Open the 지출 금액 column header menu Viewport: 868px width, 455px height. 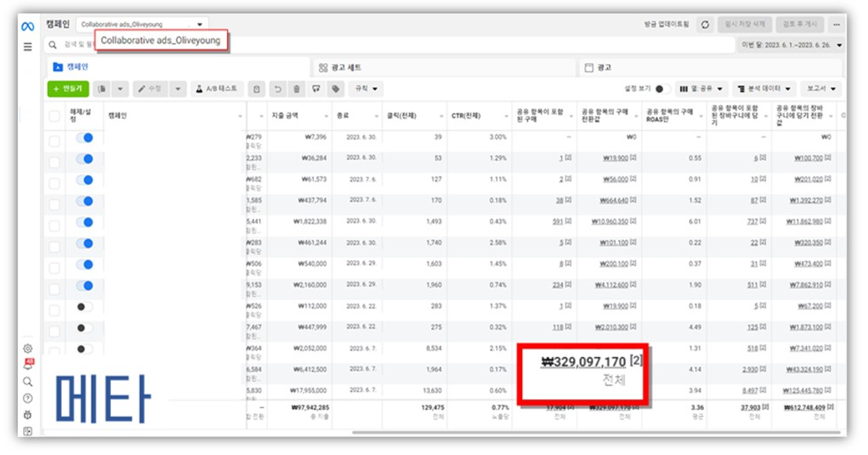(326, 116)
